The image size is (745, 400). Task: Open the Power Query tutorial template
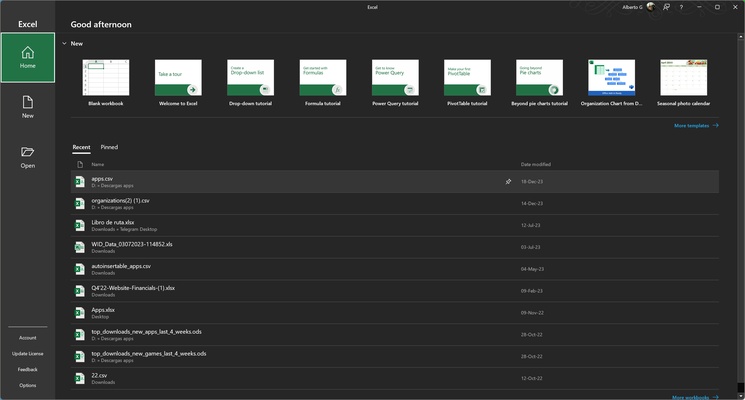395,82
